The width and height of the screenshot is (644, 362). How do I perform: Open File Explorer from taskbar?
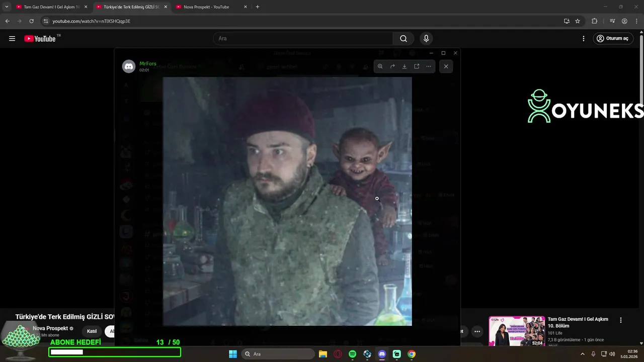[323, 354]
